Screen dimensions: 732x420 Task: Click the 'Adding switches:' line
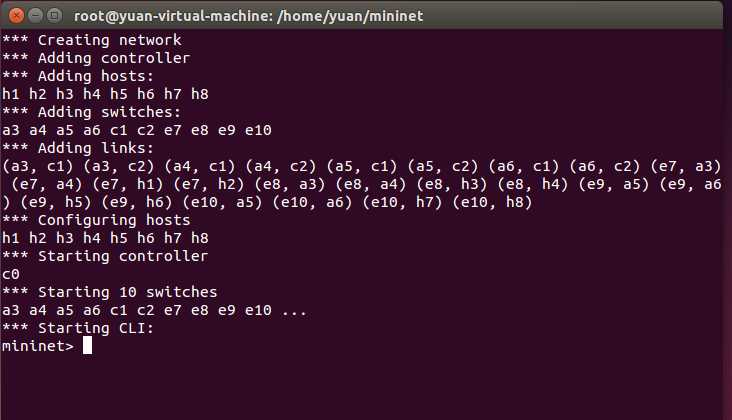pos(91,112)
